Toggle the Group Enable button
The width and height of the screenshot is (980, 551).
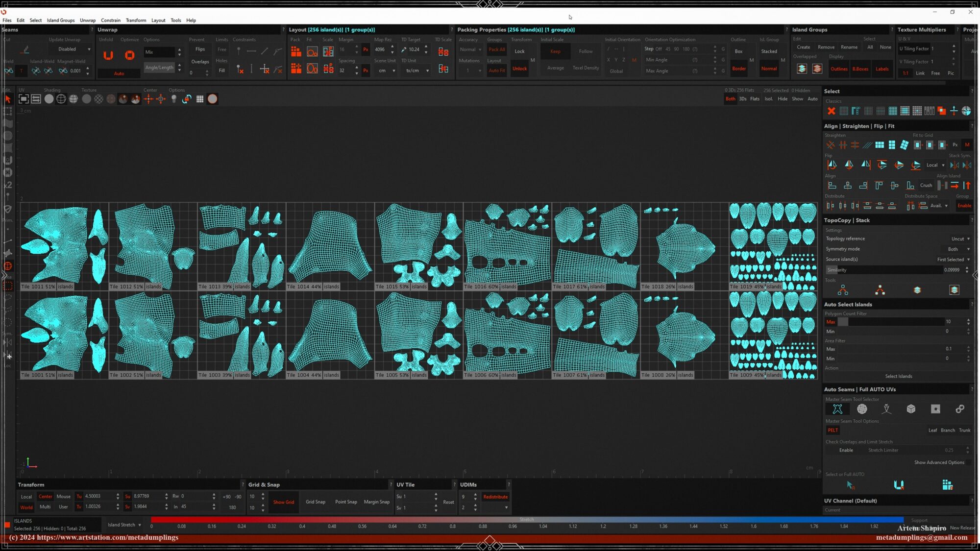964,206
